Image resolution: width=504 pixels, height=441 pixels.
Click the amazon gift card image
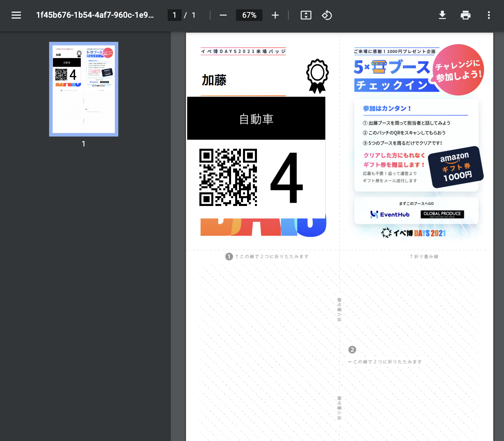(456, 167)
